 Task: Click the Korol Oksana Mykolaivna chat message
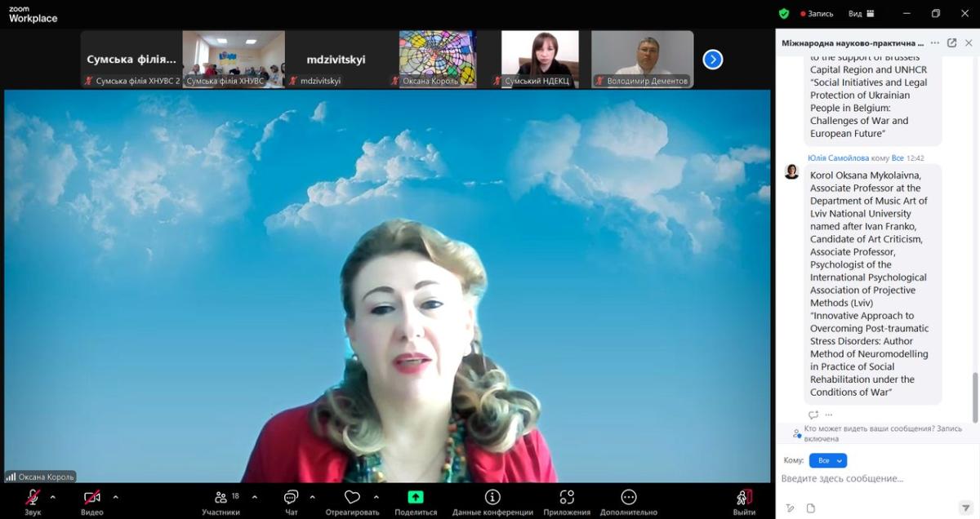pos(872,283)
